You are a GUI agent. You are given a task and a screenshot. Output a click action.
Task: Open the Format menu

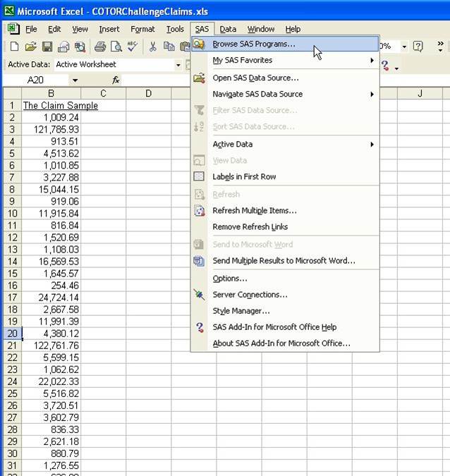click(x=142, y=29)
